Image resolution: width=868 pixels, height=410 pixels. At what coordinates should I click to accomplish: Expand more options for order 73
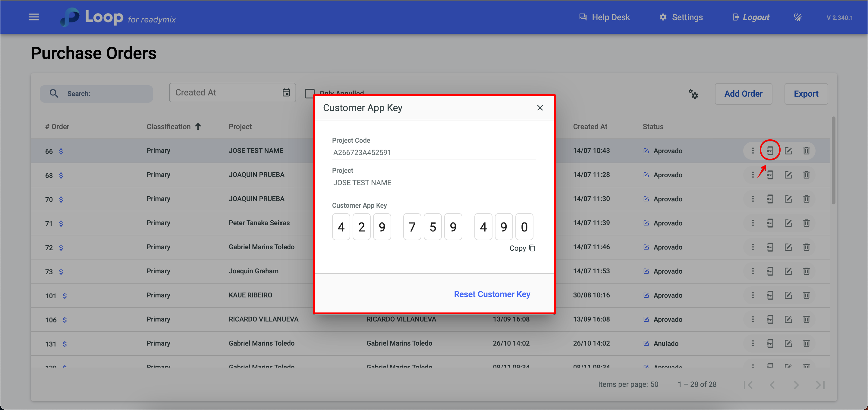coord(753,271)
